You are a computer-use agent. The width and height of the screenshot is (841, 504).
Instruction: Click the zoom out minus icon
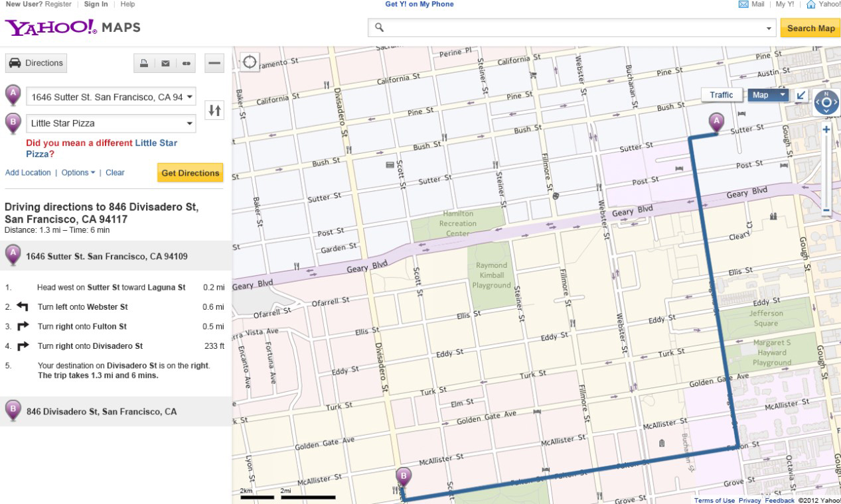826,211
